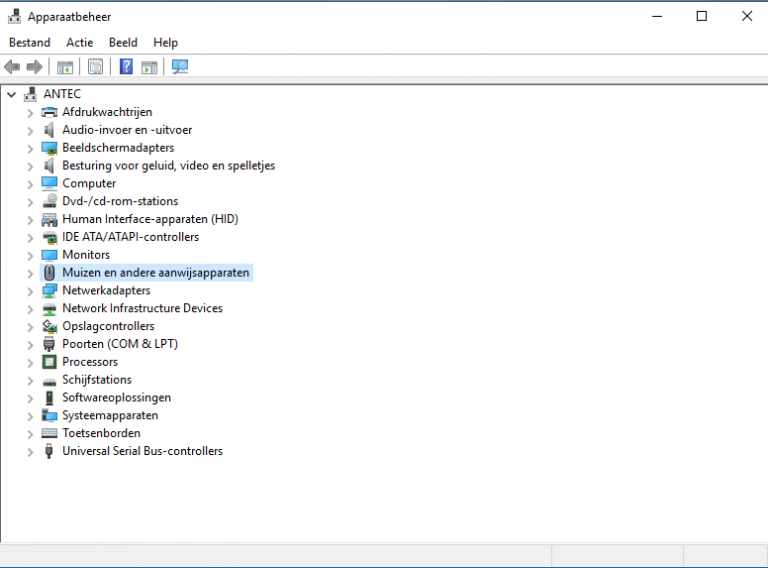The width and height of the screenshot is (768, 568).
Task: Select Muizen en andere aanwijsapparaten item
Action: (x=156, y=273)
